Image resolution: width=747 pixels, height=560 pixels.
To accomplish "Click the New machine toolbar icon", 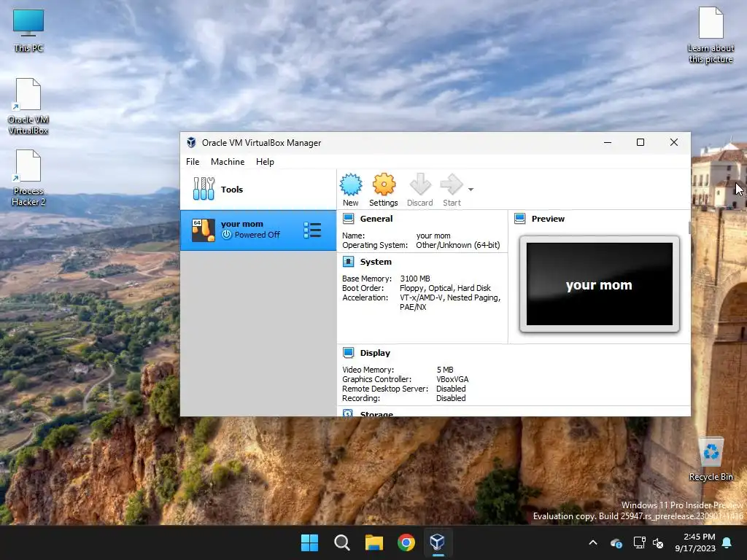I will click(x=351, y=184).
